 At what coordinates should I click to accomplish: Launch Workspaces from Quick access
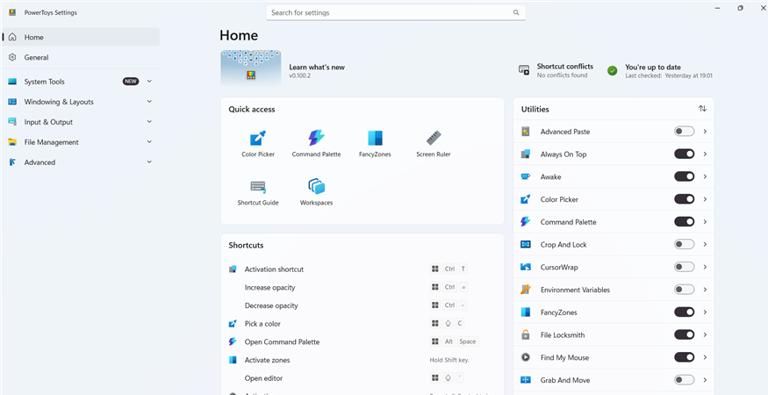coord(316,193)
